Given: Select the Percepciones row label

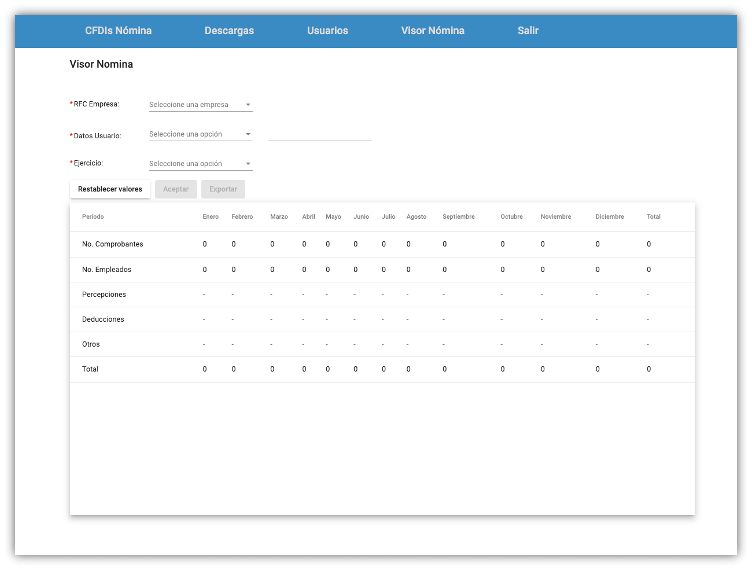Looking at the screenshot, I should (x=104, y=294).
